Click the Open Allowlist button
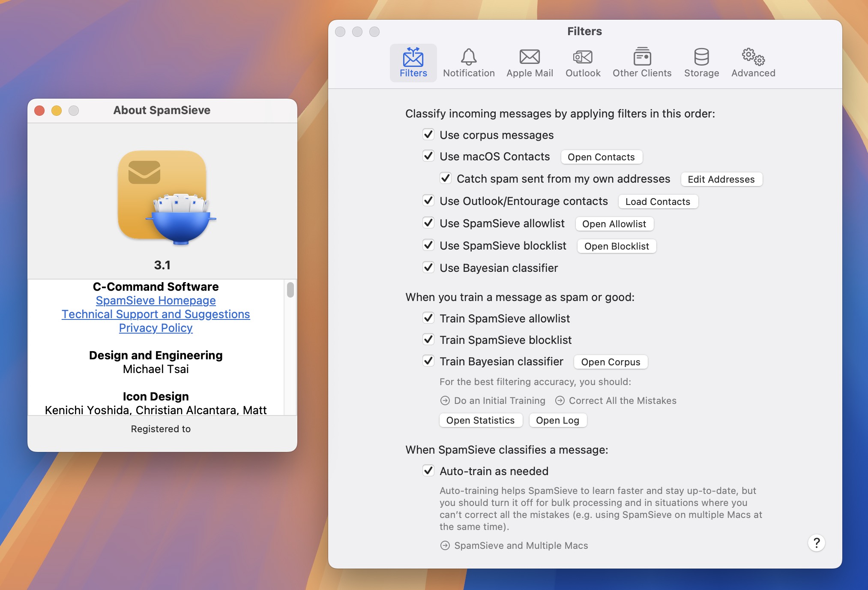 (x=614, y=224)
